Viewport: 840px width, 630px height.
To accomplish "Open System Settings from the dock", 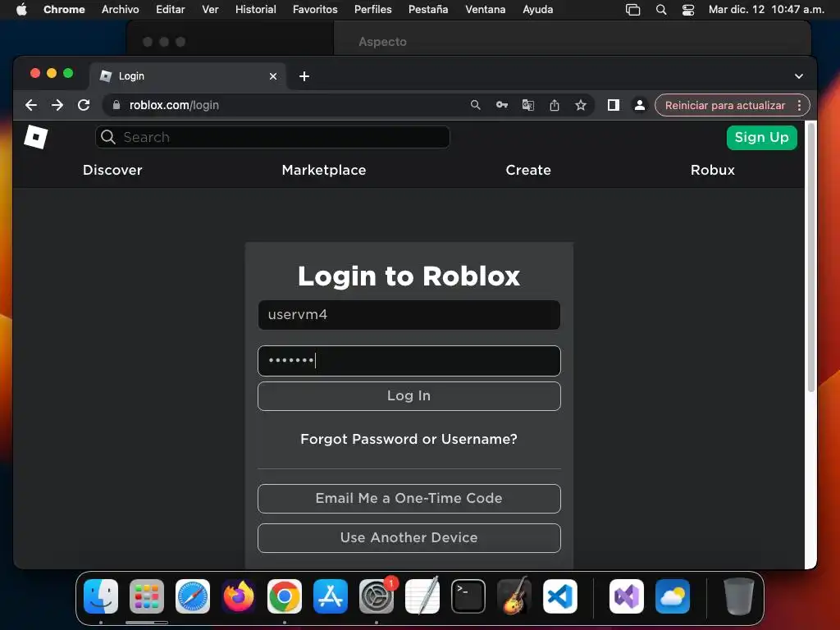I will 376,596.
